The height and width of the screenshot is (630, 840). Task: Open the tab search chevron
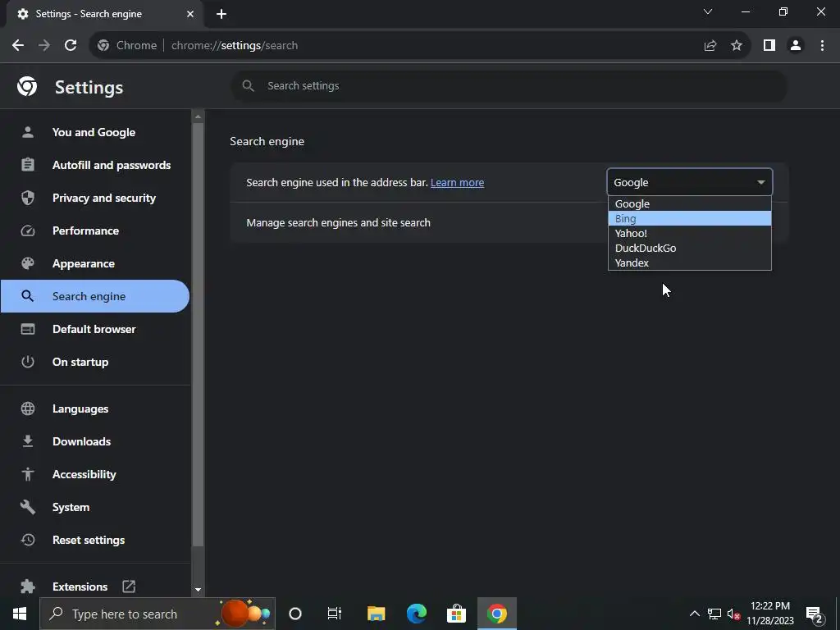[708, 11]
